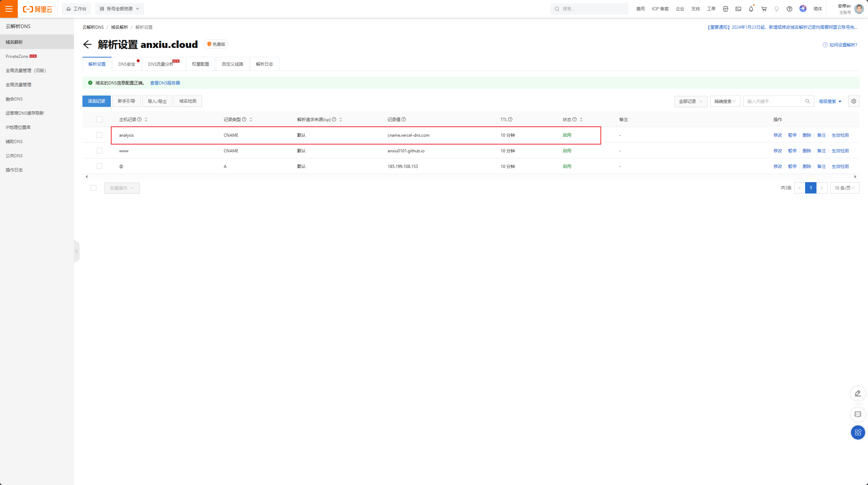The height and width of the screenshot is (485, 868).
Task: Open table column settings gear
Action: point(853,101)
